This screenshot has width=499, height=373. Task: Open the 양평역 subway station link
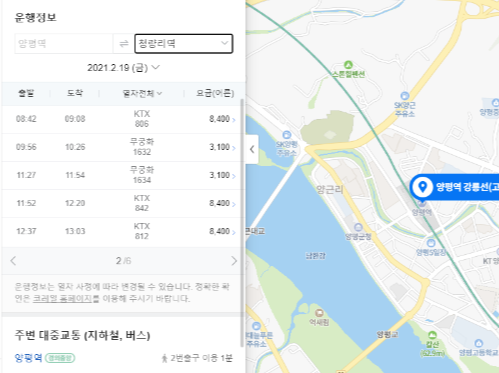click(28, 358)
